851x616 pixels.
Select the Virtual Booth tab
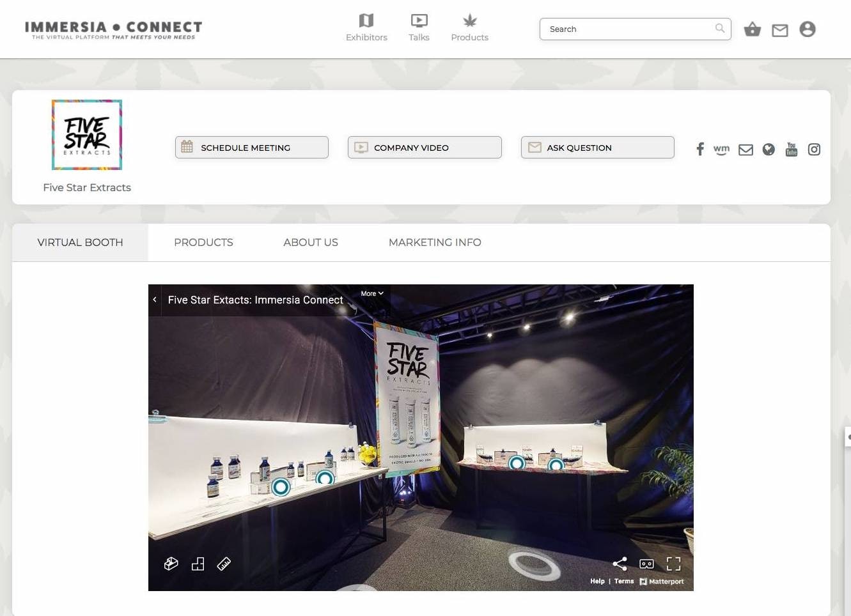(80, 242)
